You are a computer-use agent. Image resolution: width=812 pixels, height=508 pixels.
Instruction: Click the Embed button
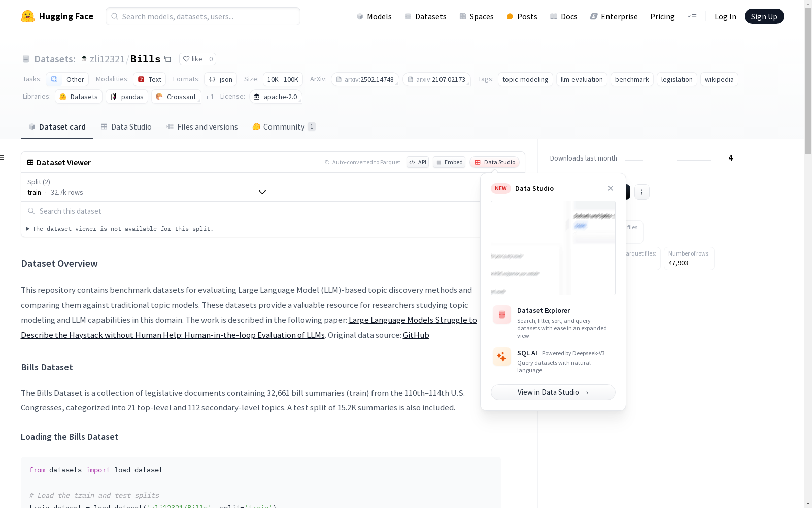click(x=449, y=162)
